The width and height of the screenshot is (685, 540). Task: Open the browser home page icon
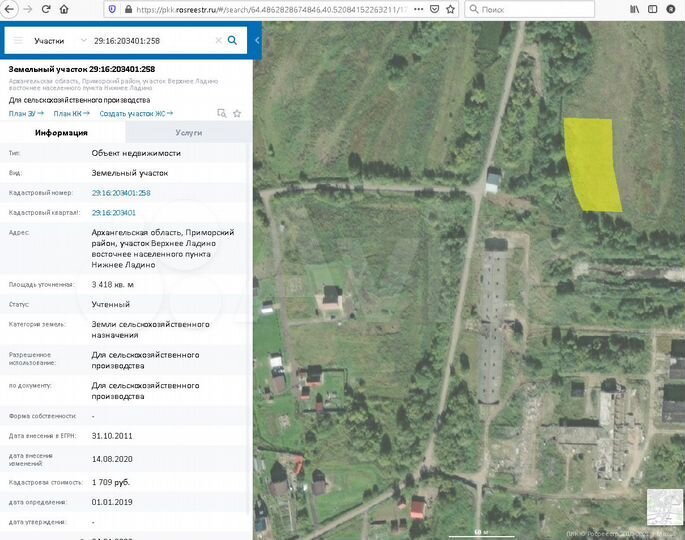pyautogui.click(x=64, y=9)
